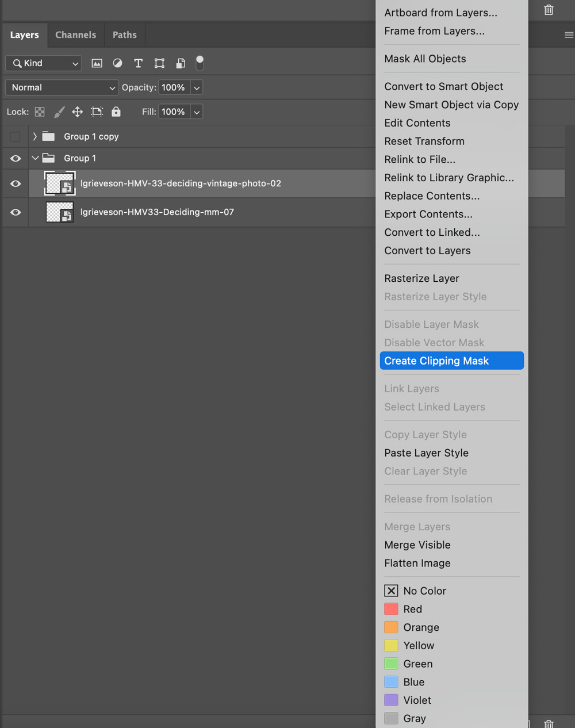The image size is (575, 728).
Task: Click the Fill 100% field
Action: (x=174, y=112)
